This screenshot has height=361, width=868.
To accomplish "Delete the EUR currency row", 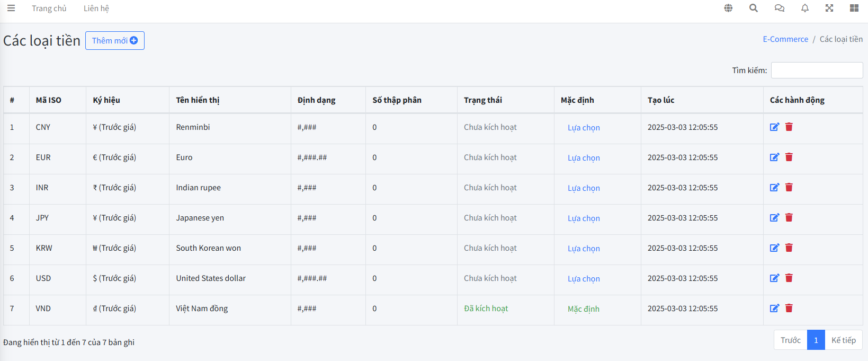I will coord(789,157).
